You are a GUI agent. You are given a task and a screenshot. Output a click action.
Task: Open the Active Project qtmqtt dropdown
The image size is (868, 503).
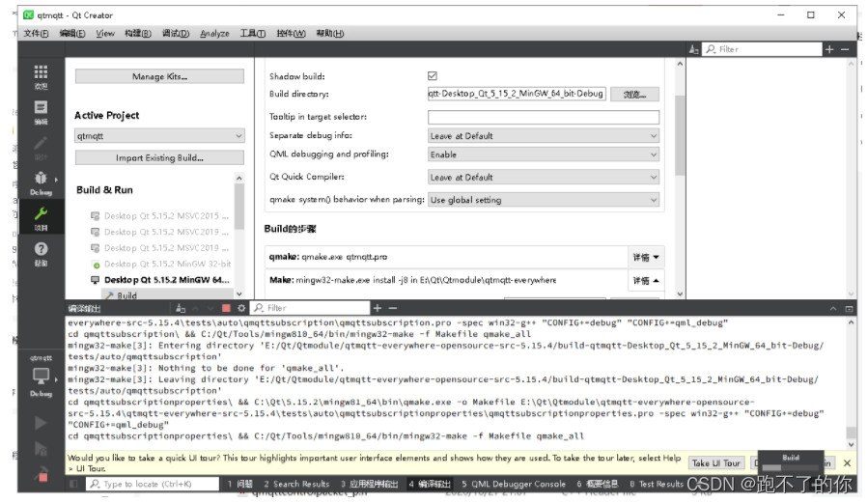click(x=159, y=135)
